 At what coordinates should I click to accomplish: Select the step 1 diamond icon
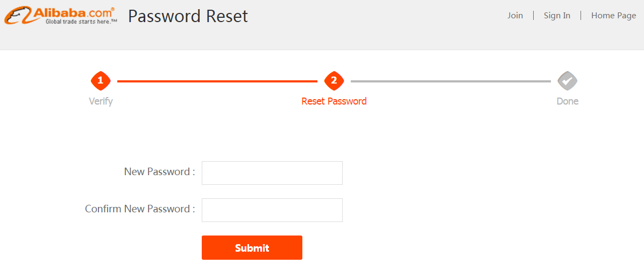[101, 81]
